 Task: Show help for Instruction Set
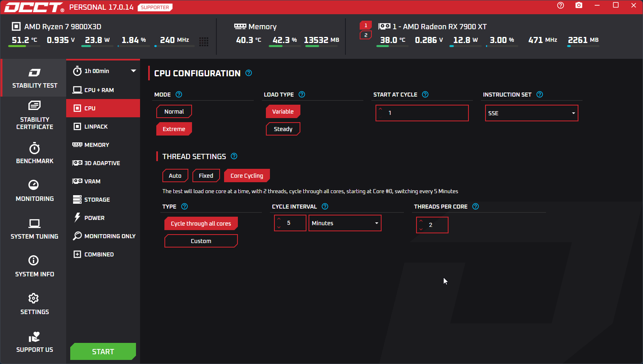(540, 95)
